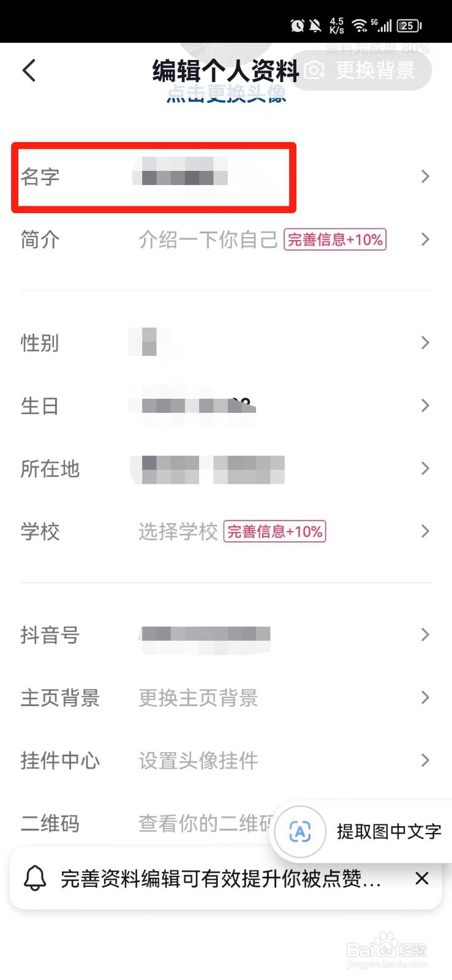The image size is (452, 980).
Task: Tap the Wi-Fi status icon
Action: pyautogui.click(x=360, y=25)
